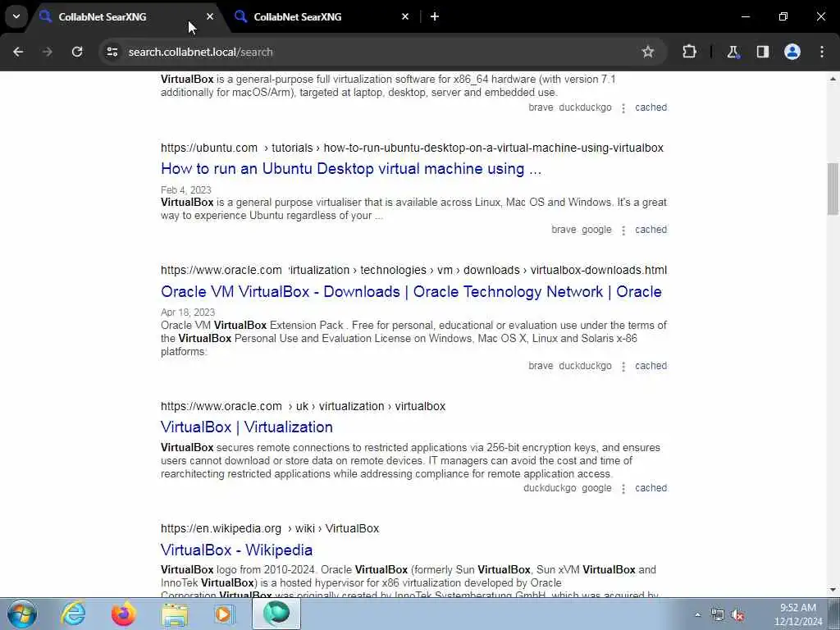Open the taskbar clock showing 9:52 AM

pyautogui.click(x=798, y=614)
